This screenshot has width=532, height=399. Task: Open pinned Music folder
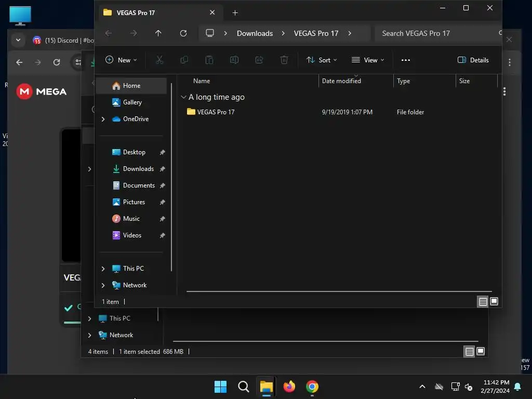[x=131, y=219]
